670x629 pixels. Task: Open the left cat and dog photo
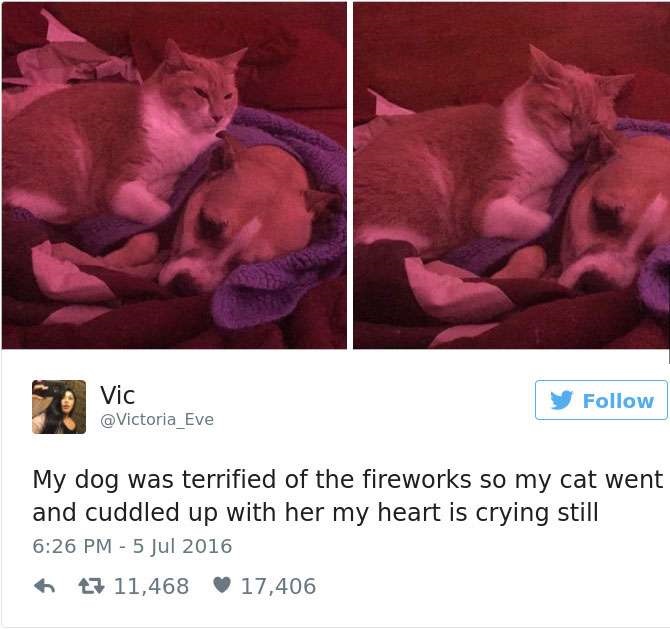click(x=174, y=175)
